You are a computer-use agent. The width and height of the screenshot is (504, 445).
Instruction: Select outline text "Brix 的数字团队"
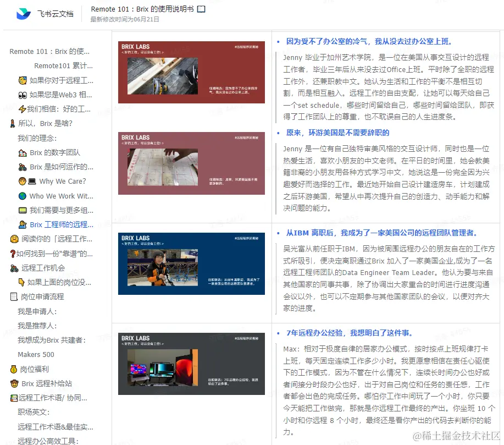tap(55, 153)
